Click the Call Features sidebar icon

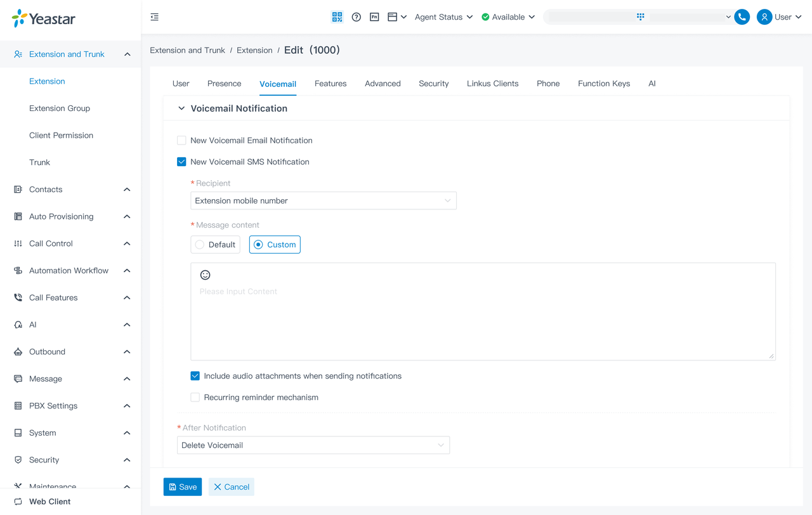click(18, 297)
